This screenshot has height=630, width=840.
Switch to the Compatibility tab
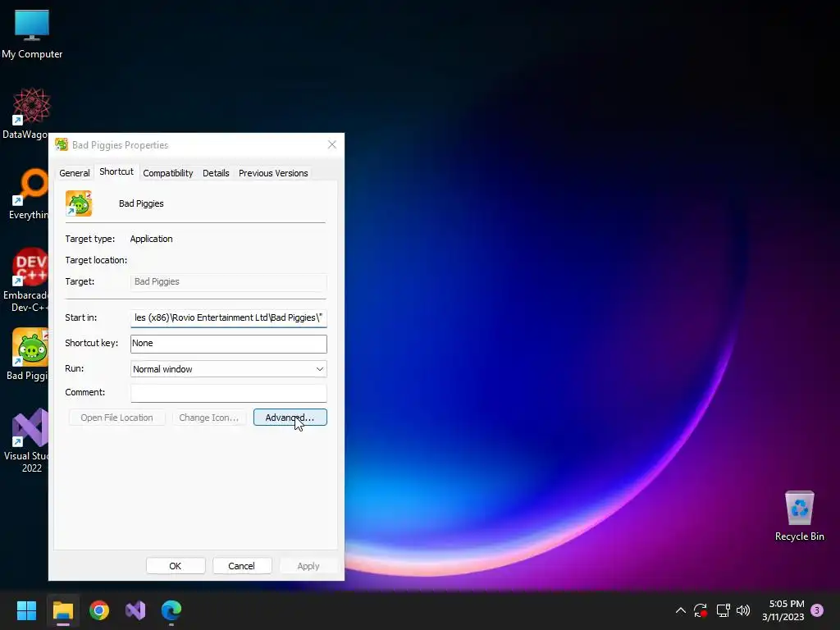pos(167,173)
